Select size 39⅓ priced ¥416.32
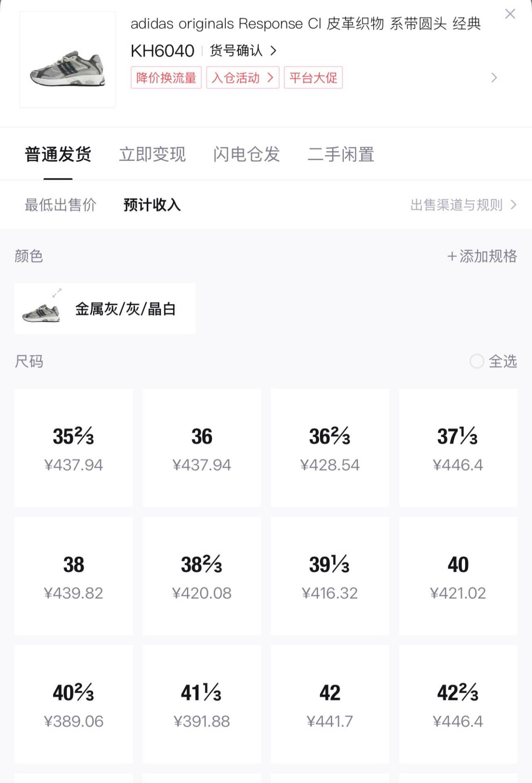532x783 pixels. coord(330,576)
